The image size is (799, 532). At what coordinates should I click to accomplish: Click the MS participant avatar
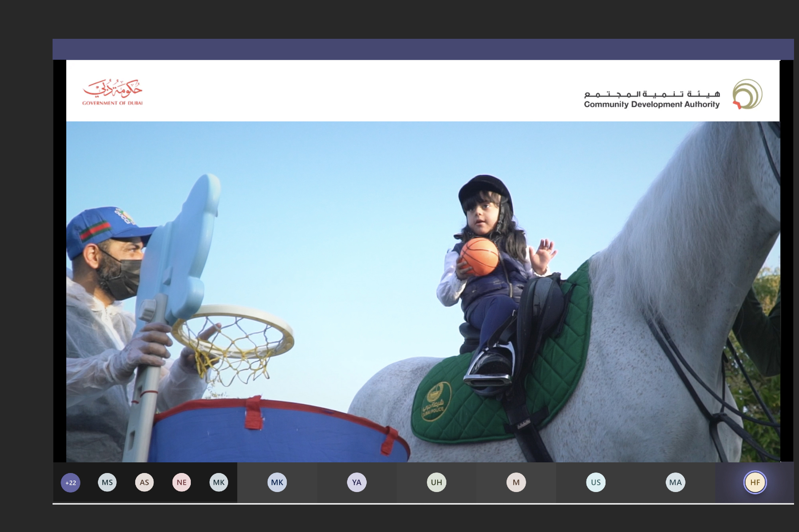click(107, 483)
